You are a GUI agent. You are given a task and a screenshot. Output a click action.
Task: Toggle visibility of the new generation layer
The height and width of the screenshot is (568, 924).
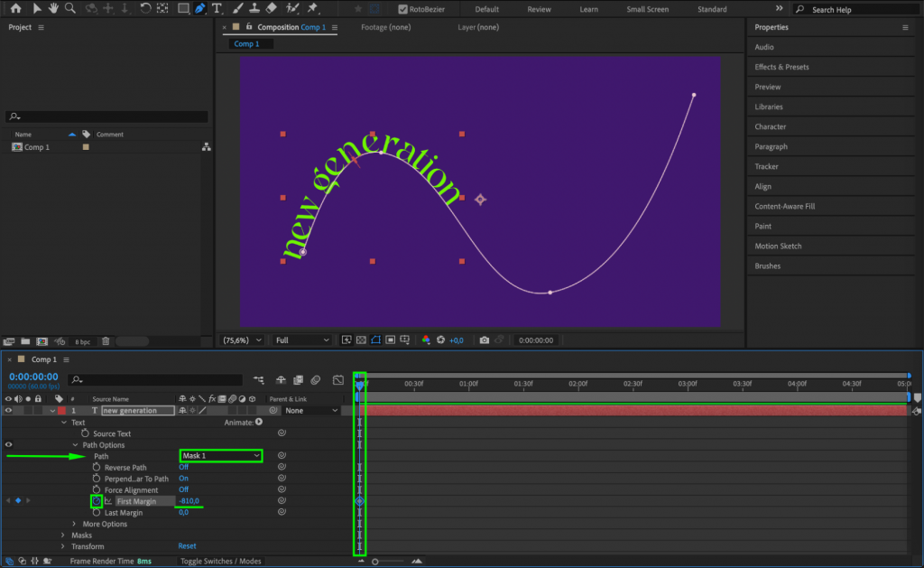[x=7, y=410]
